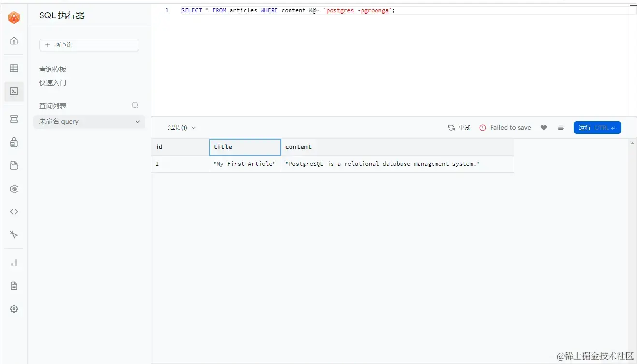The width and height of the screenshot is (637, 364).
Task: Open the permissions lock icon
Action: [x=14, y=142]
